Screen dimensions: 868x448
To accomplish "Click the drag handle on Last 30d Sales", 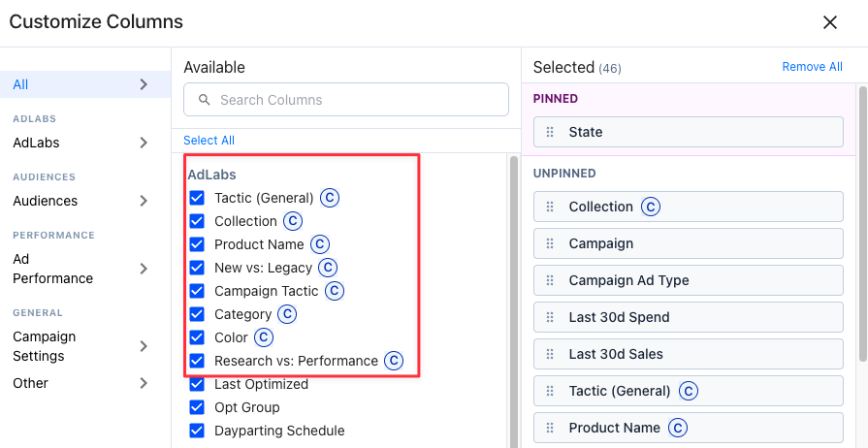I will click(550, 354).
